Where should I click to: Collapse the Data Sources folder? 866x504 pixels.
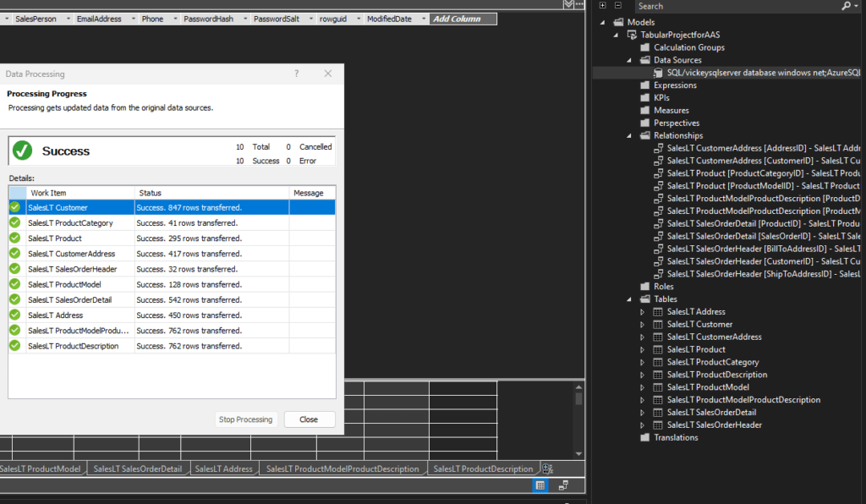tap(629, 60)
